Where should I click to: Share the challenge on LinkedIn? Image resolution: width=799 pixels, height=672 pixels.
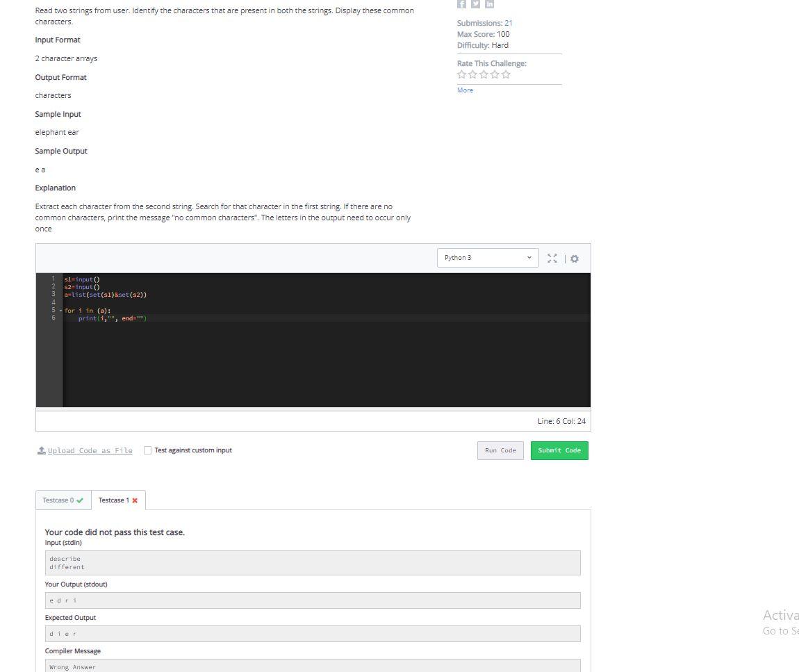(489, 4)
